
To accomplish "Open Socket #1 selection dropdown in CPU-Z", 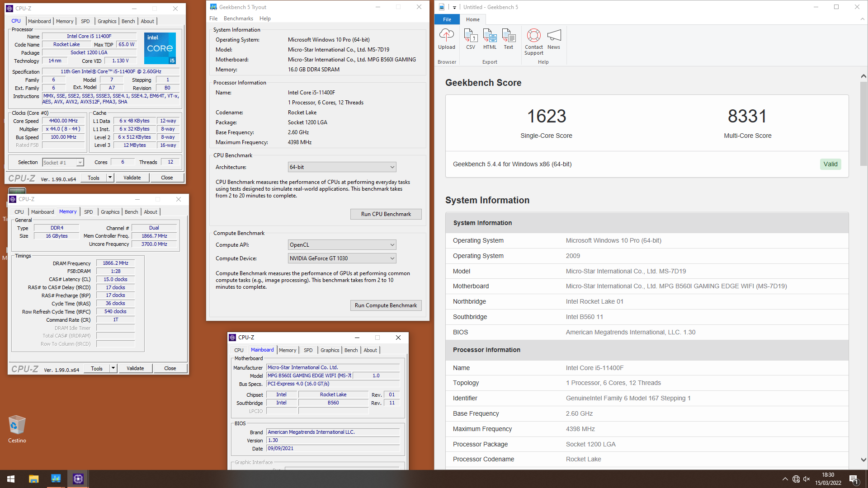I will pyautogui.click(x=63, y=163).
